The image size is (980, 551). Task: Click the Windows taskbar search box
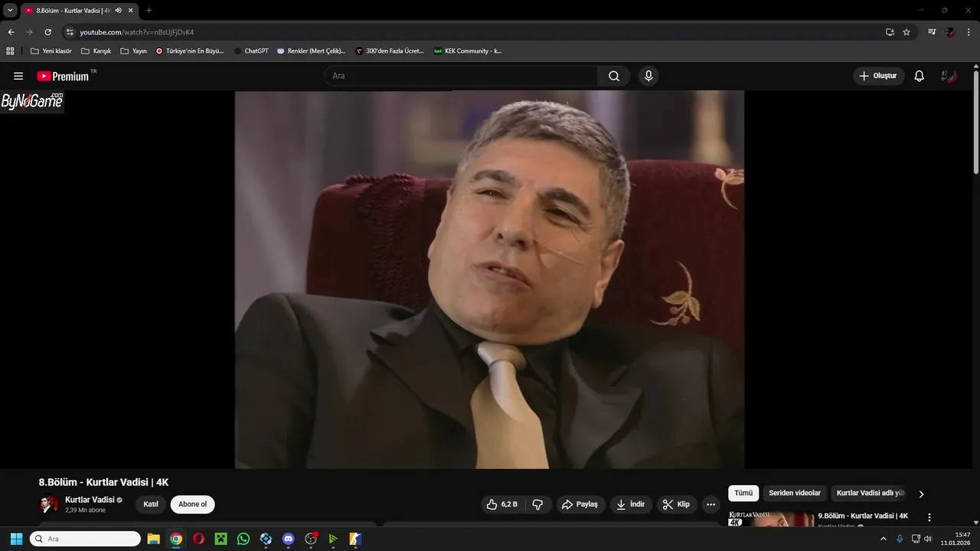pyautogui.click(x=85, y=539)
